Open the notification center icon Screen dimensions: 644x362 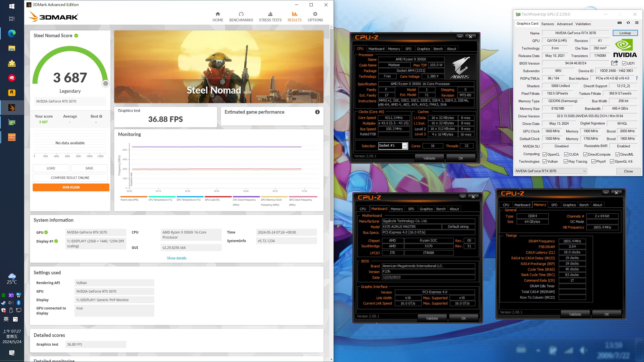[12, 353]
